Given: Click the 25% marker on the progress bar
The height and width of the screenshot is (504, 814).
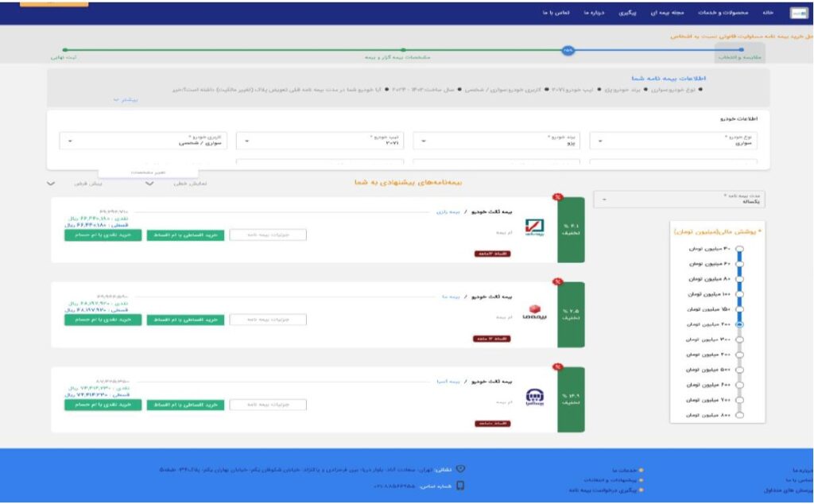Looking at the screenshot, I should 568,49.
